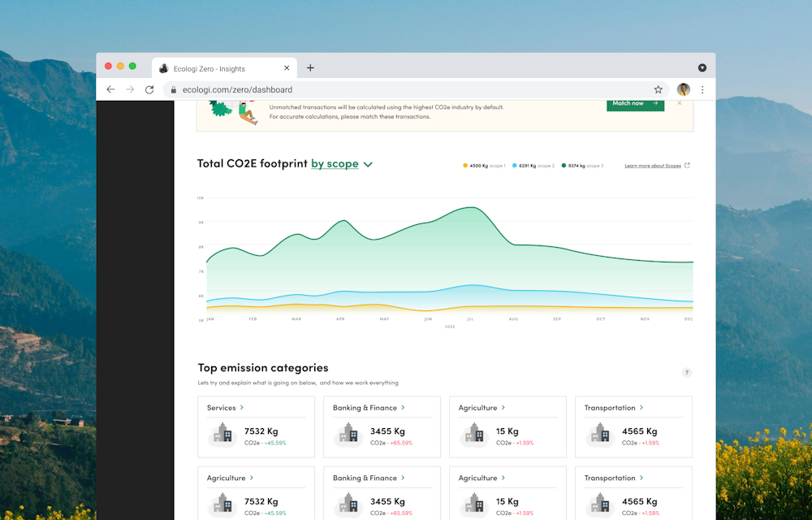
Task: Close the Ecologi Zero - Insights tab
Action: pyautogui.click(x=287, y=68)
